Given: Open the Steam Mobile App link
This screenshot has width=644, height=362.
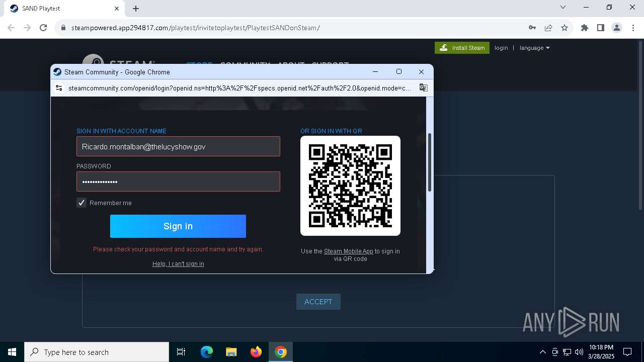Looking at the screenshot, I should pyautogui.click(x=349, y=251).
